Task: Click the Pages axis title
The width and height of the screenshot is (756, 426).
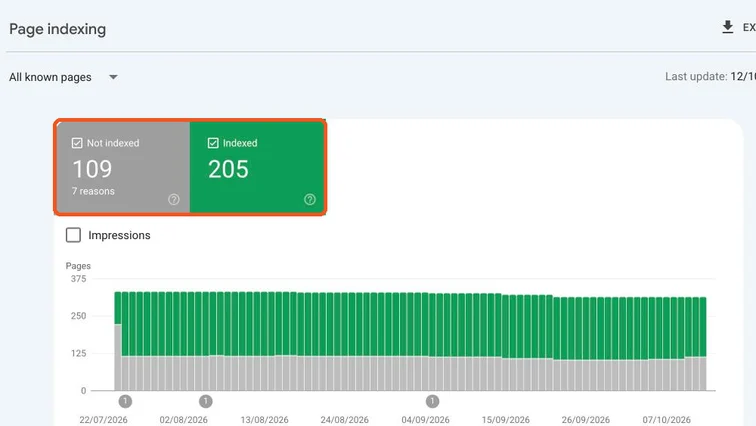Action: (x=78, y=266)
